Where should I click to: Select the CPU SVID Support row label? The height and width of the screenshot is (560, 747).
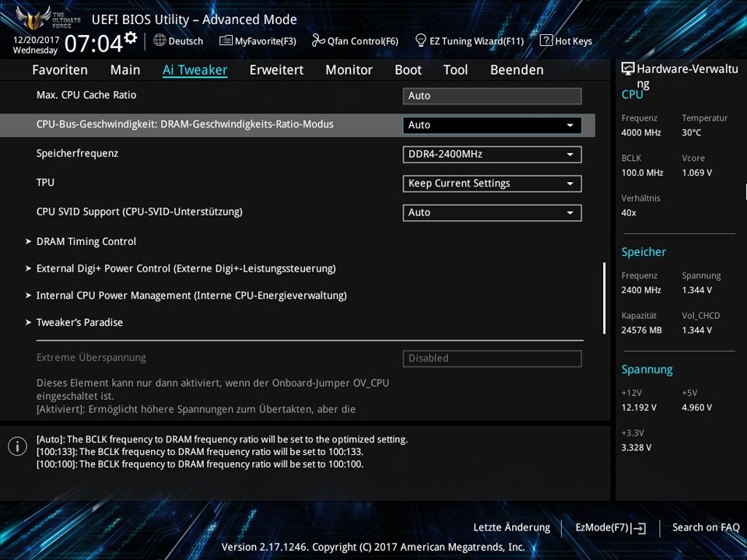tap(139, 212)
